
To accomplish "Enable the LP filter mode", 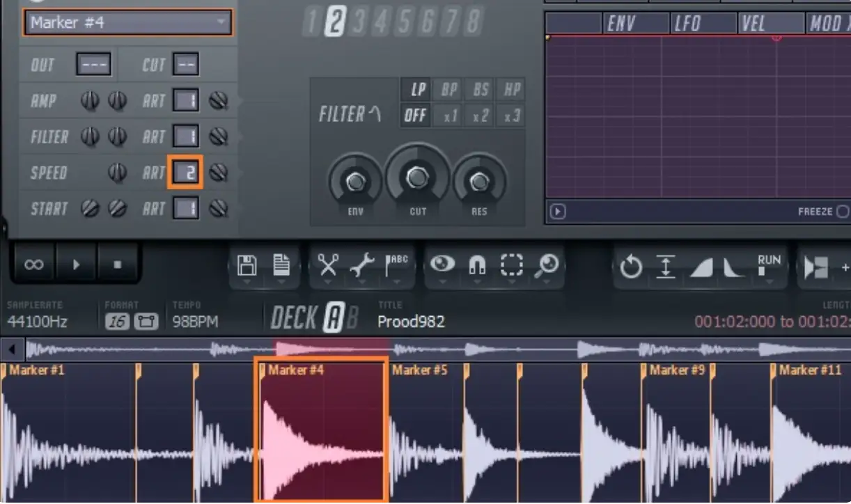I will point(415,89).
